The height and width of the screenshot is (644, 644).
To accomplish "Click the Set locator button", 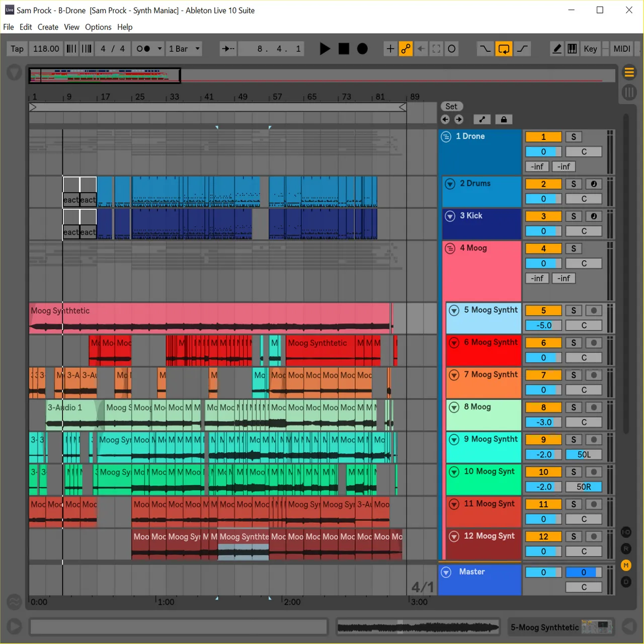I will click(451, 106).
